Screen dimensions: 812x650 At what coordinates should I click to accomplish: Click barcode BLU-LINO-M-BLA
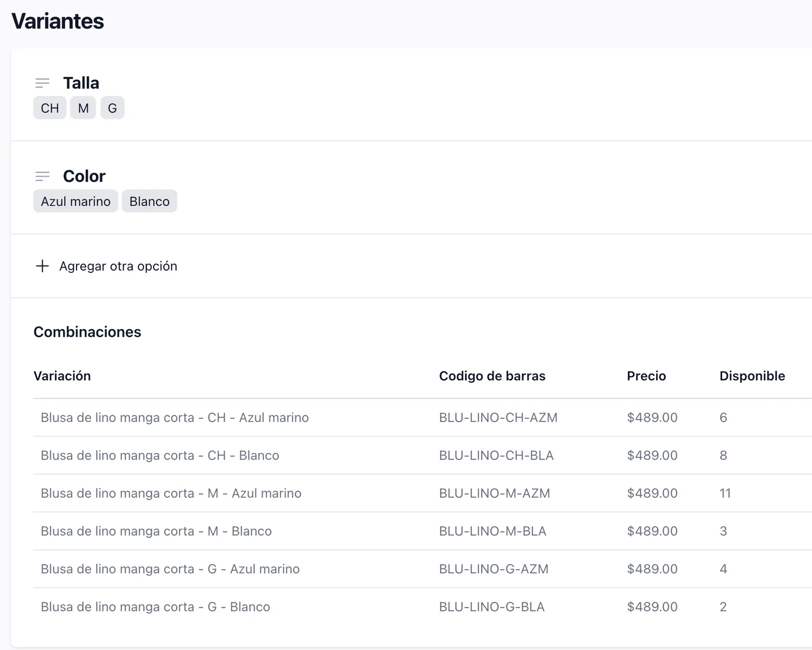493,531
